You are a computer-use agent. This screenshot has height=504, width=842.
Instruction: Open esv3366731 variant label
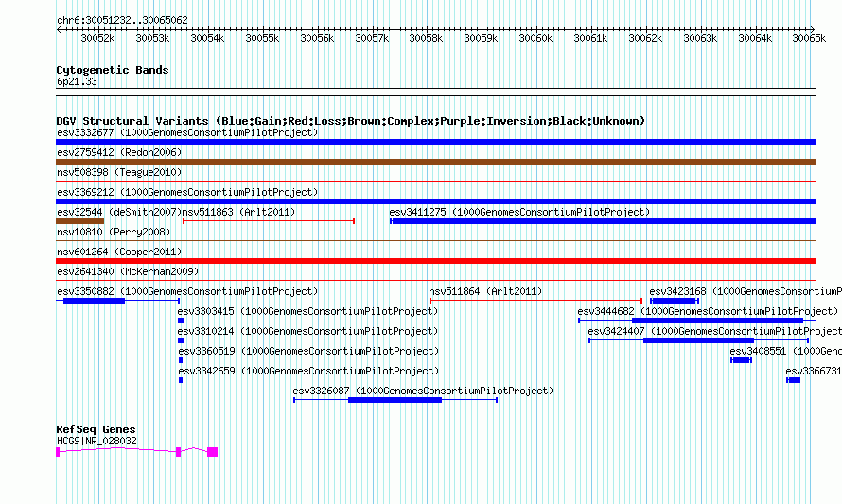coord(814,371)
